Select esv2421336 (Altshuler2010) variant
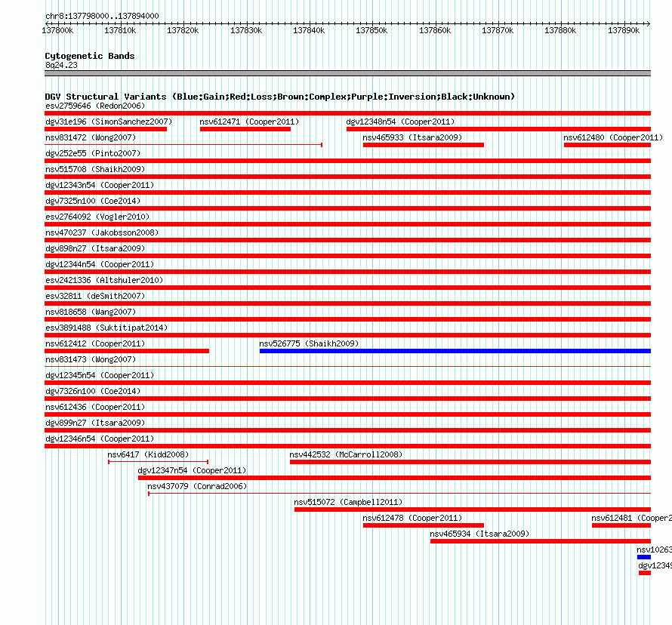The image size is (672, 625). tap(104, 280)
